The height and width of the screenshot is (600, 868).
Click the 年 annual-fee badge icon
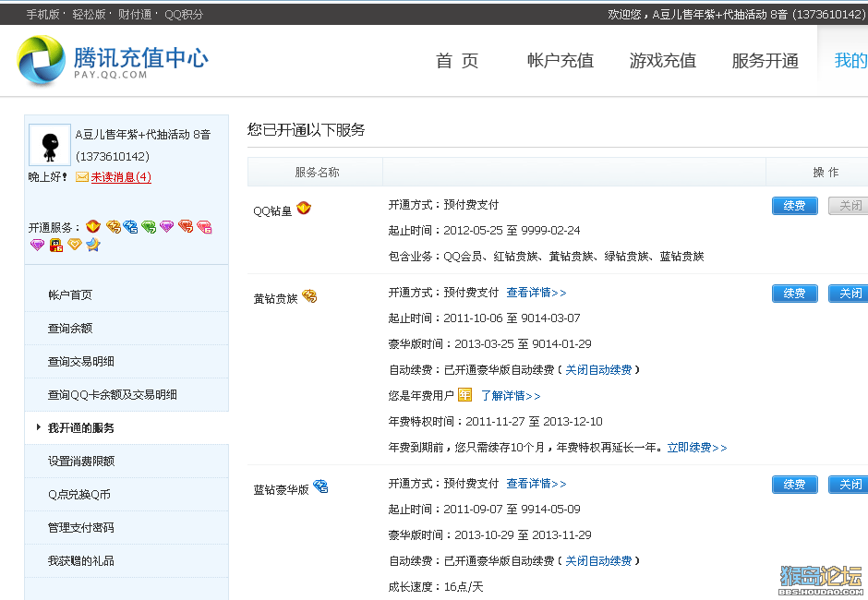coord(464,395)
